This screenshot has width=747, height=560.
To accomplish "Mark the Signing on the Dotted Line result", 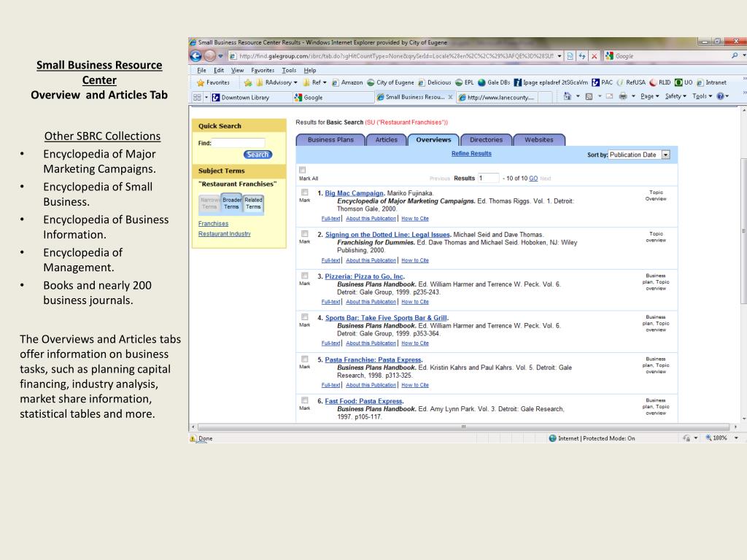I will (304, 234).
